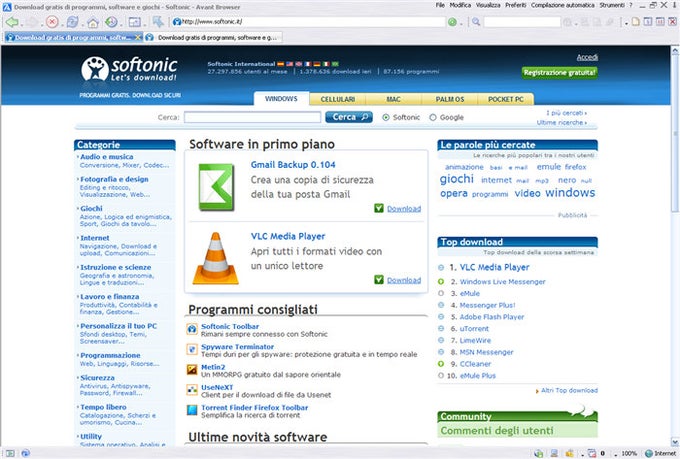Select the Softonic search radio button

pos(386,117)
